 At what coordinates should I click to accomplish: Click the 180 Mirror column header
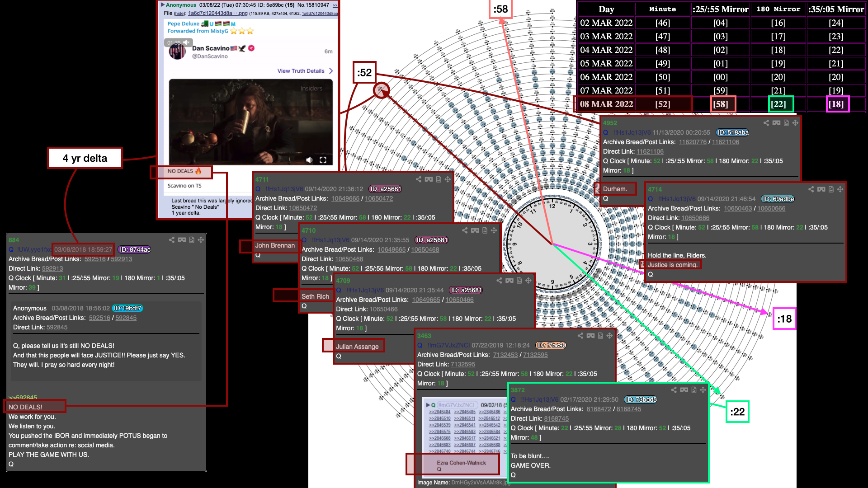pyautogui.click(x=778, y=9)
